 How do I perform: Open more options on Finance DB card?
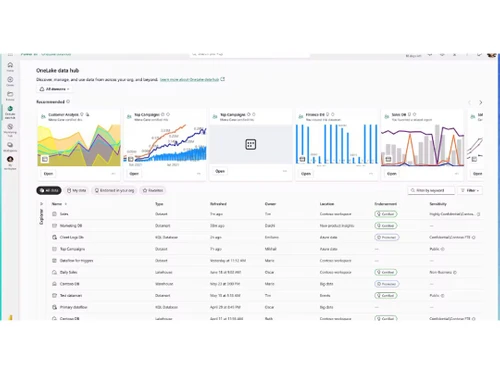[371, 174]
